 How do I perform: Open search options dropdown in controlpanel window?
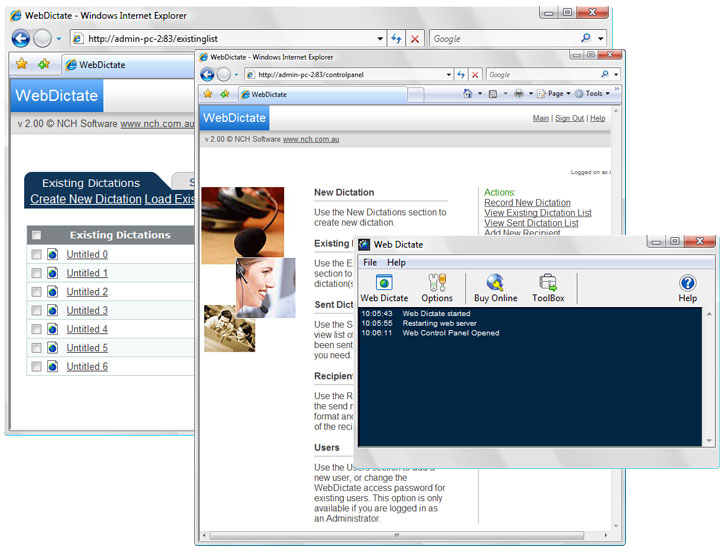point(616,74)
